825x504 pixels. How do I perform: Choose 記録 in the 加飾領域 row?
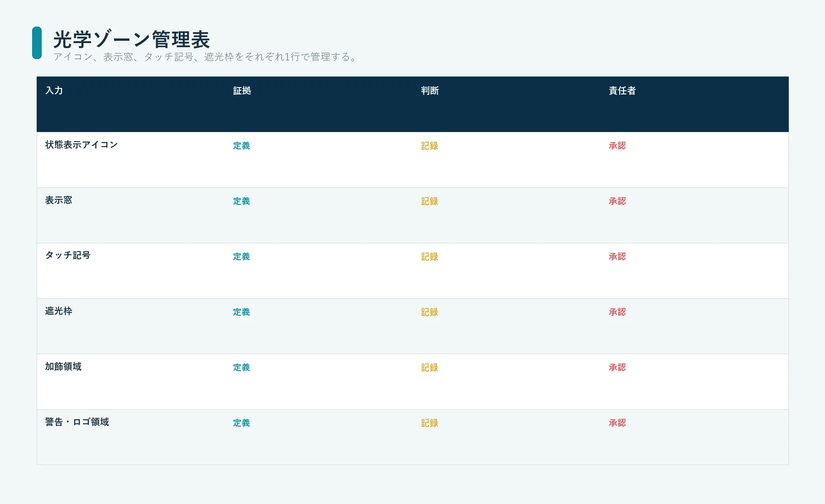(429, 367)
